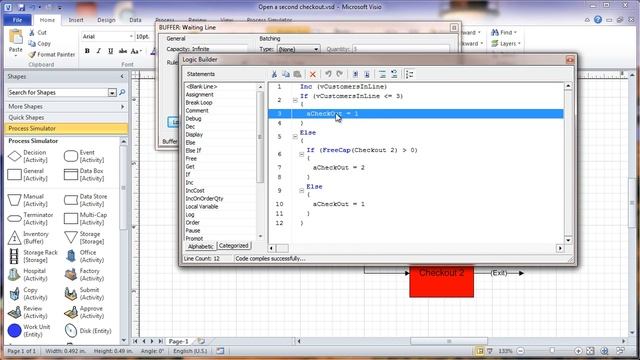
Task: Click fit page to window icon
Action: click(x=590, y=351)
